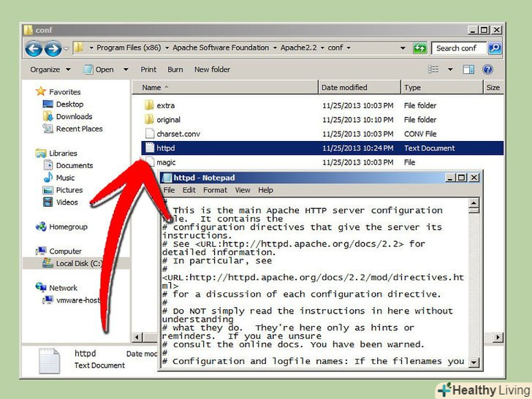The width and height of the screenshot is (532, 399).
Task: Click the Computer icon
Action: (41, 251)
